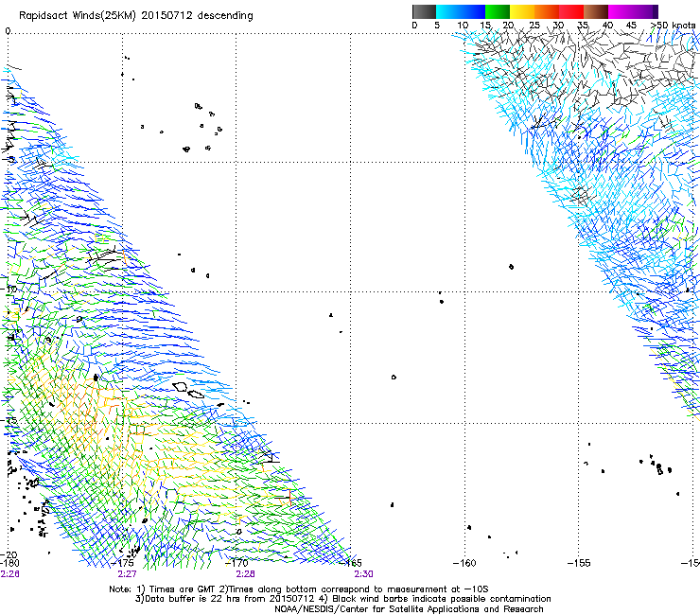Click the gray 0-5 knots legend segment
700x615 pixels.
[424, 11]
